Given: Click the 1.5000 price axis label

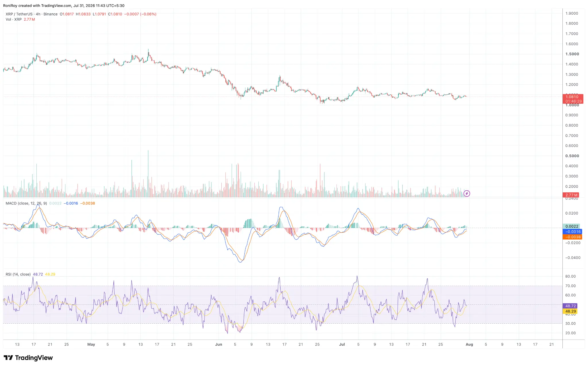Looking at the screenshot, I should tap(572, 54).
